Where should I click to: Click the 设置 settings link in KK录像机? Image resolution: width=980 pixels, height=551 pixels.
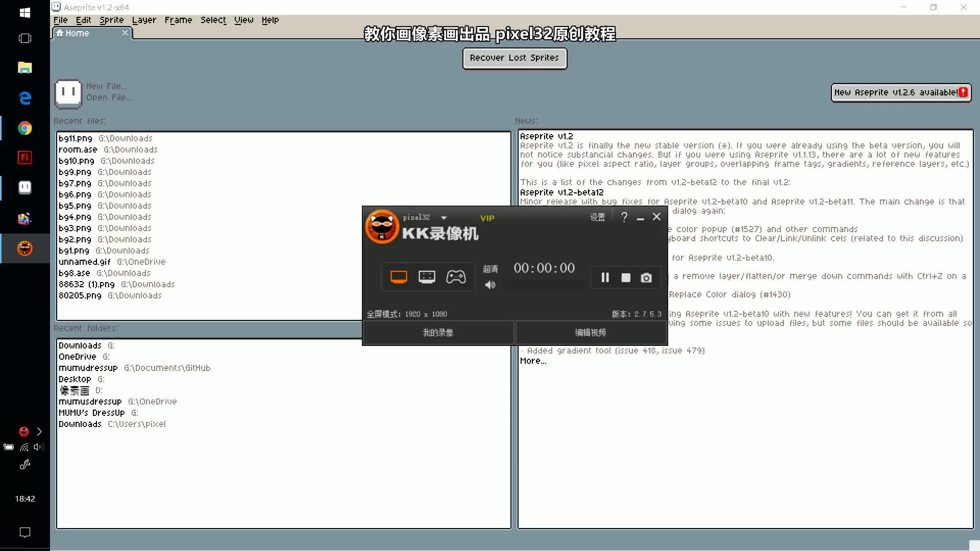tap(596, 217)
